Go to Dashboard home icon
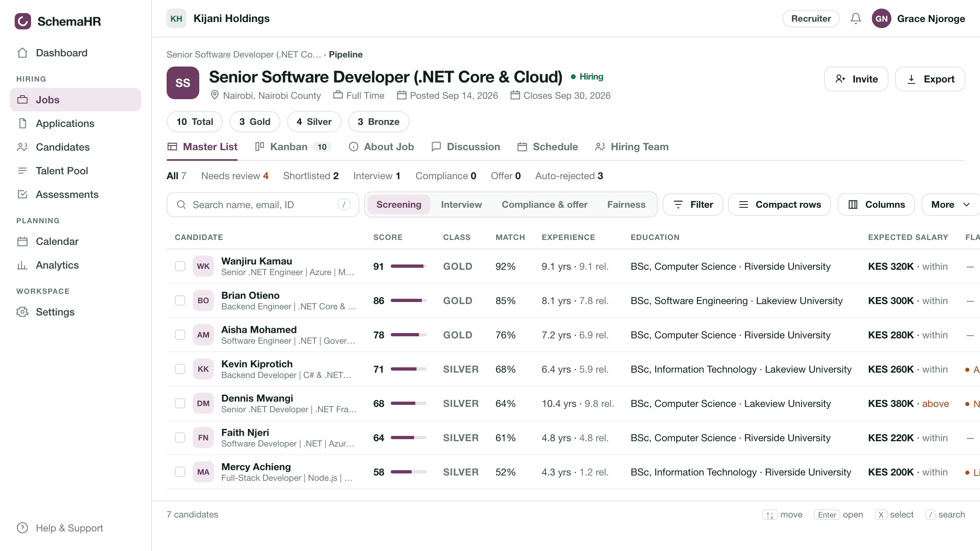Viewport: 980px width, 551px height. [22, 53]
